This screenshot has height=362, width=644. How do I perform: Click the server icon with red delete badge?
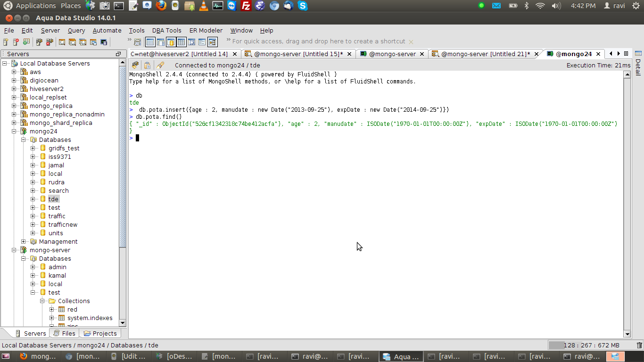point(16,42)
